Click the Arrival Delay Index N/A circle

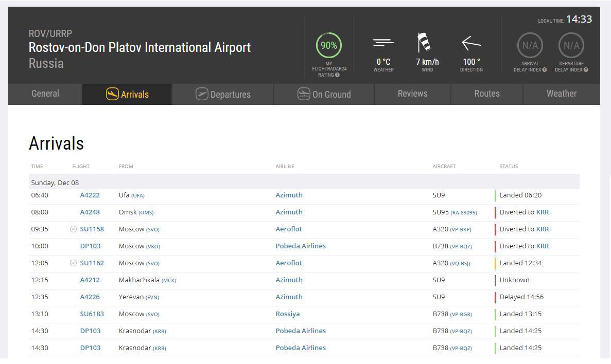click(x=530, y=46)
